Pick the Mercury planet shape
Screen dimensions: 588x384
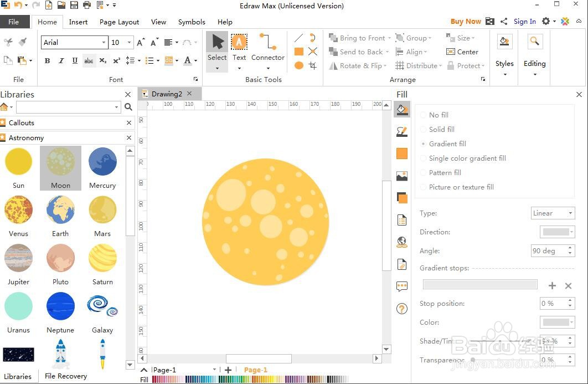point(102,162)
